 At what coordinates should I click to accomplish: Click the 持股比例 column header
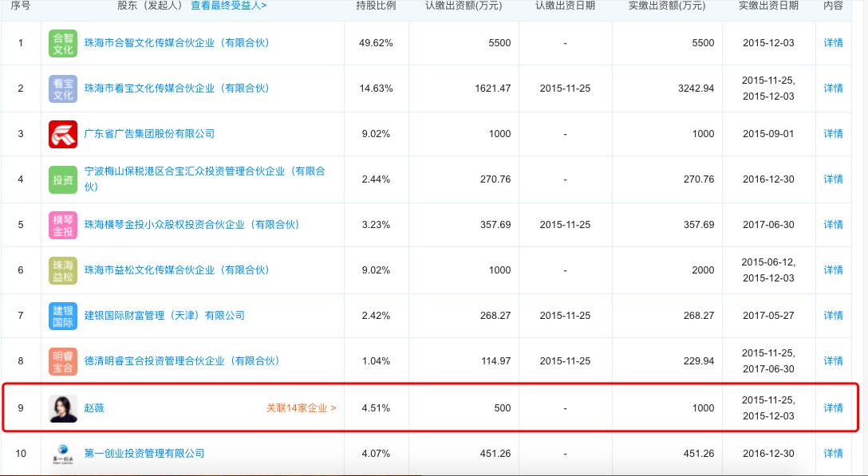point(376,6)
